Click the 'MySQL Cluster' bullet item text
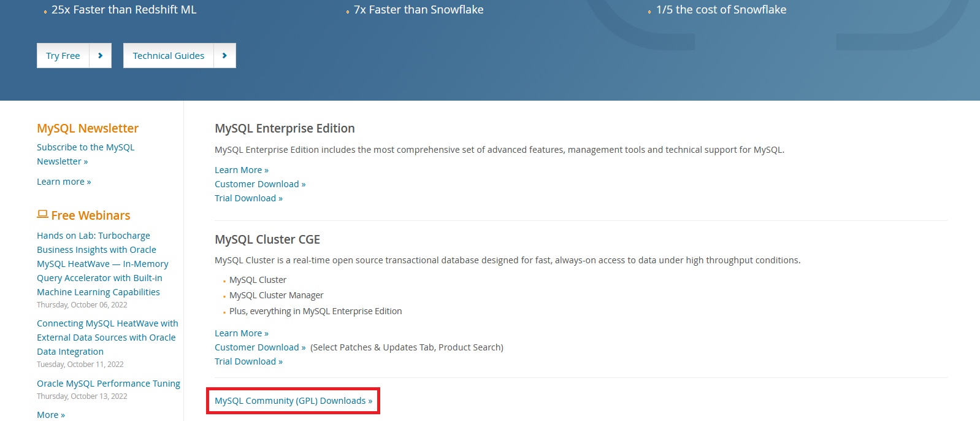 pyautogui.click(x=258, y=280)
